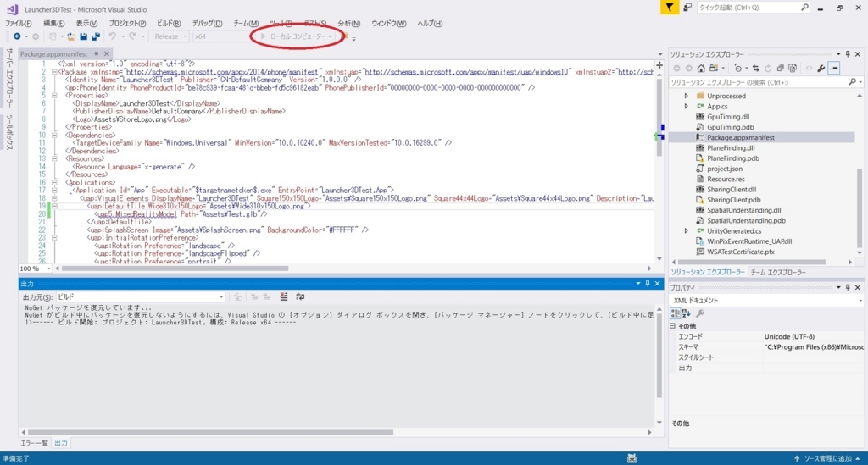Select Package.appxmanifest in Solution Explorer

point(741,138)
